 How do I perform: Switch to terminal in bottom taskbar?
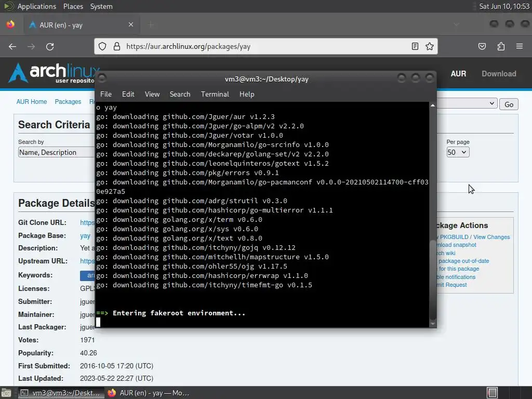(60, 393)
